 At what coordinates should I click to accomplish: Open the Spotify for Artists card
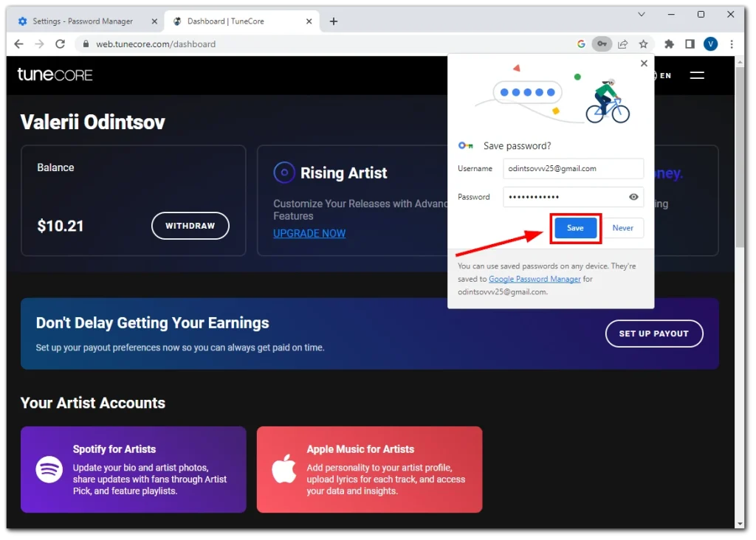point(134,469)
